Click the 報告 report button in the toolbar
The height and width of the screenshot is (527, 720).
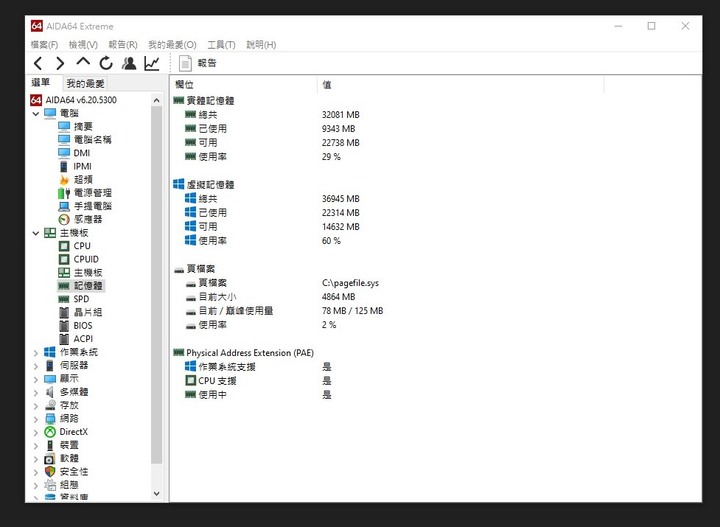click(197, 63)
